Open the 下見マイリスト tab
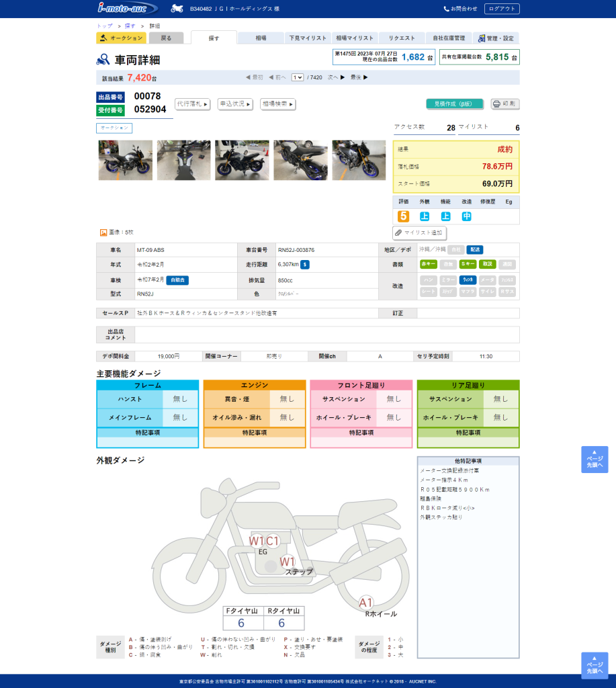The height and width of the screenshot is (688, 616). 308,38
